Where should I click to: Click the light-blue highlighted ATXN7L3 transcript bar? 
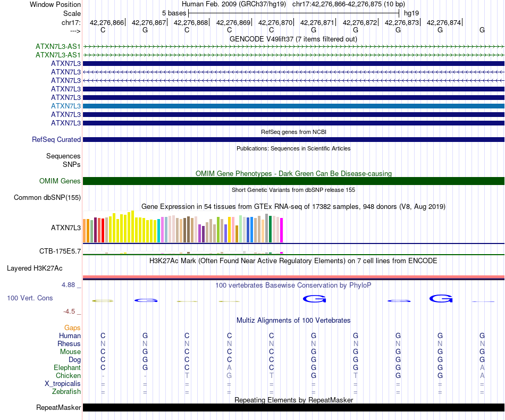click(x=293, y=106)
